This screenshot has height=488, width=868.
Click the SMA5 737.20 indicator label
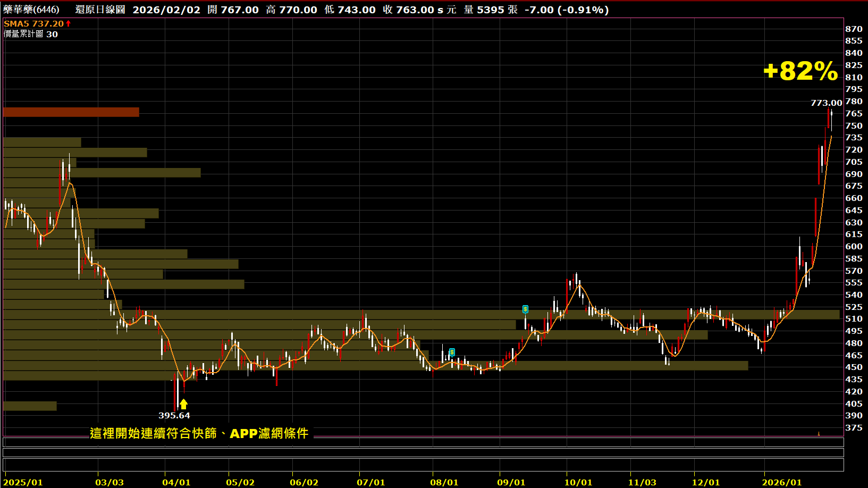(x=33, y=23)
